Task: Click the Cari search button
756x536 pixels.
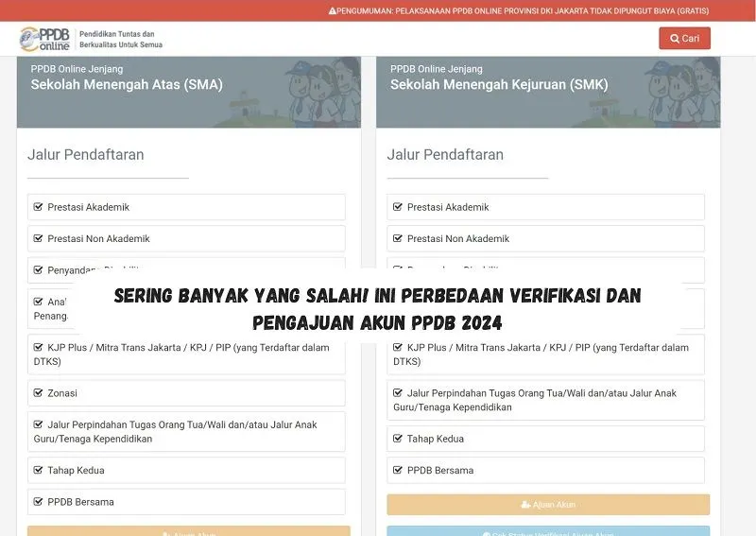Action: point(684,38)
